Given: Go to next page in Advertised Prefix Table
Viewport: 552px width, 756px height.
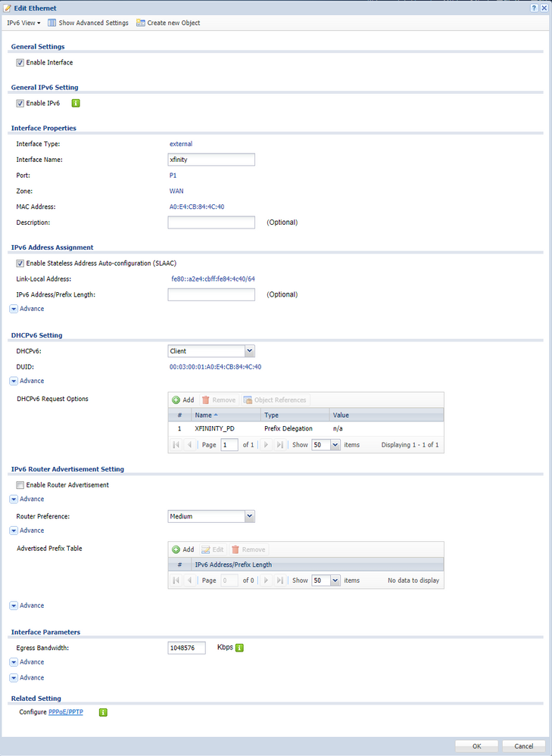Looking at the screenshot, I should click(x=265, y=580).
